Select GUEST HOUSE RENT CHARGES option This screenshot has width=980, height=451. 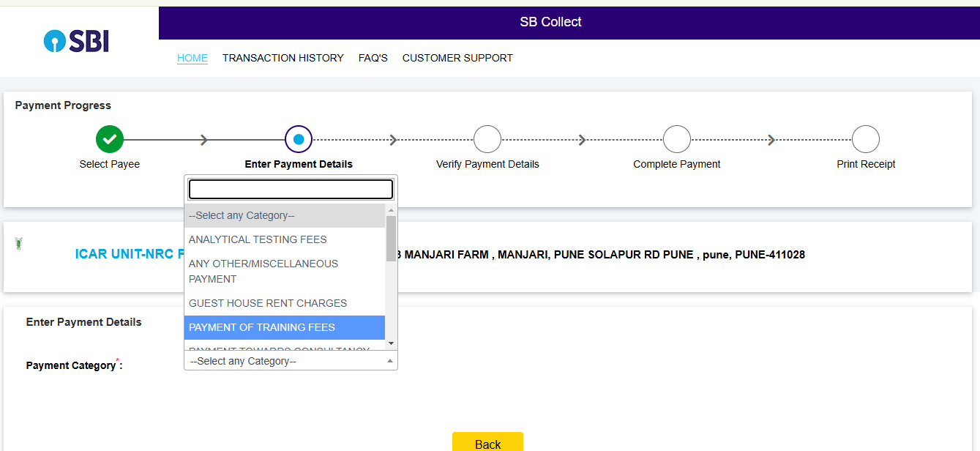click(285, 303)
